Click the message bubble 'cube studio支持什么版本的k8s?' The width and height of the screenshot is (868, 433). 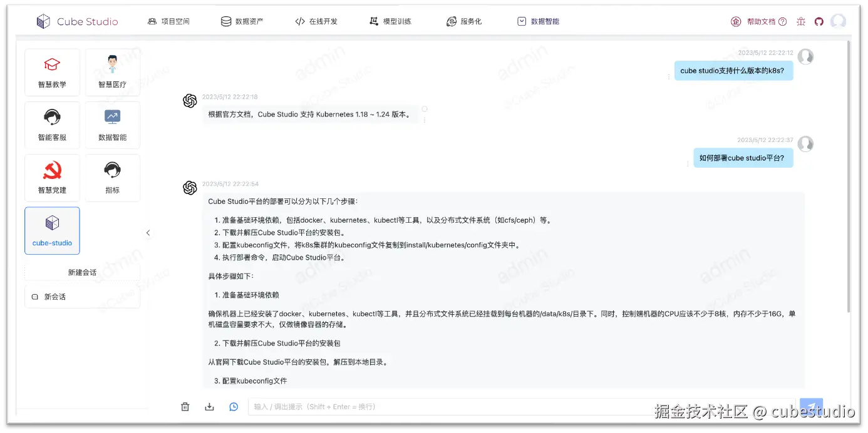point(733,71)
